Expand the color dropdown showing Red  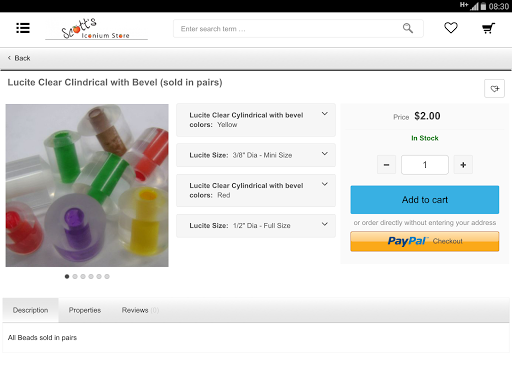tap(256, 190)
